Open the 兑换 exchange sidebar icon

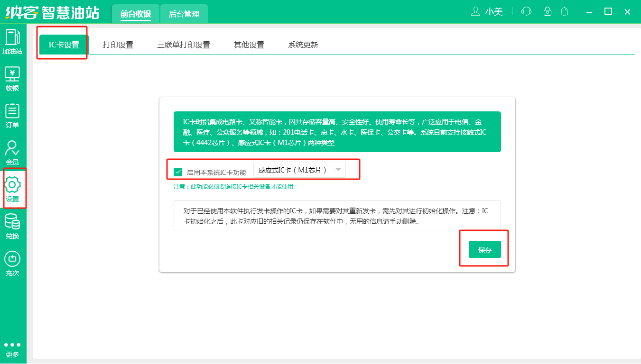click(12, 227)
